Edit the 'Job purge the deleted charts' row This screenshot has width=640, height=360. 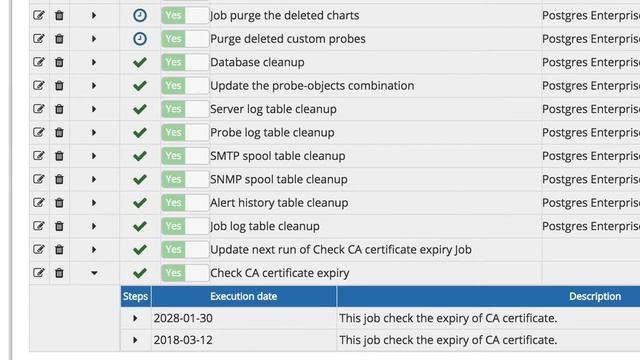[x=39, y=16]
